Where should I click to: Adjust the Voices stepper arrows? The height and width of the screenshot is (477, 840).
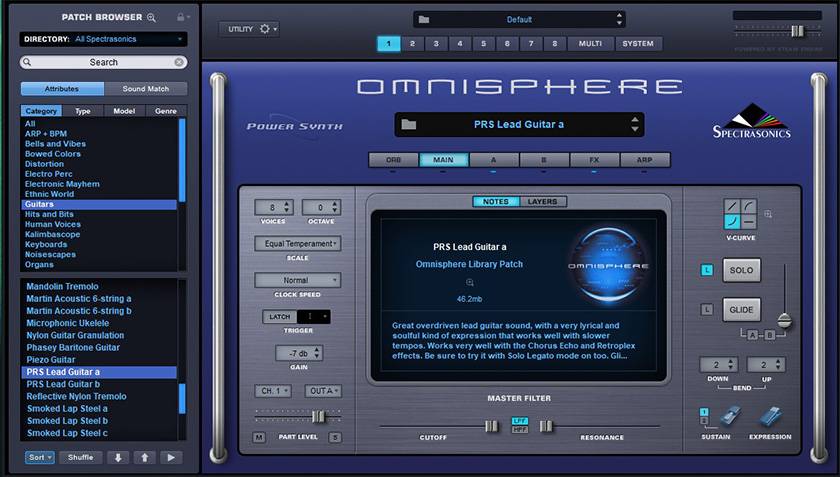[287, 207]
